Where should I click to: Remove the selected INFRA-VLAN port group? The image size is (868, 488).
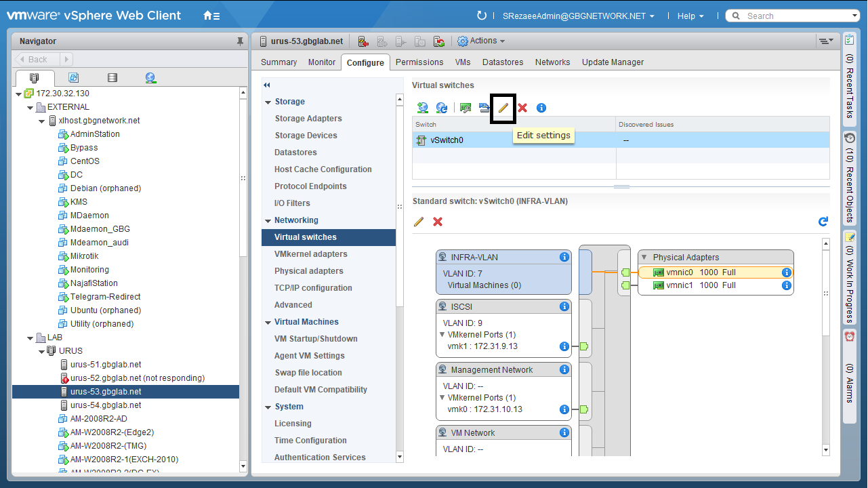tap(438, 222)
